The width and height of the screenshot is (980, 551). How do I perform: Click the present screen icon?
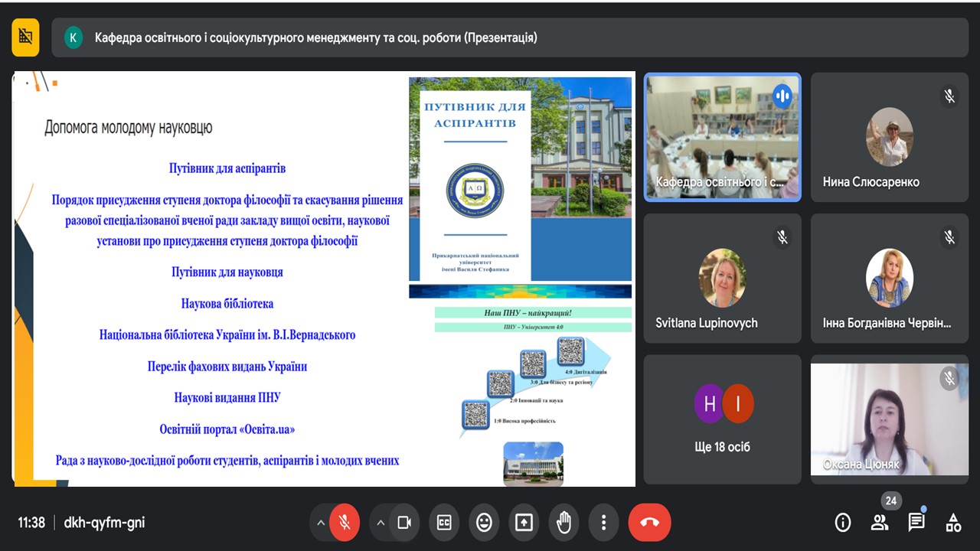[524, 523]
